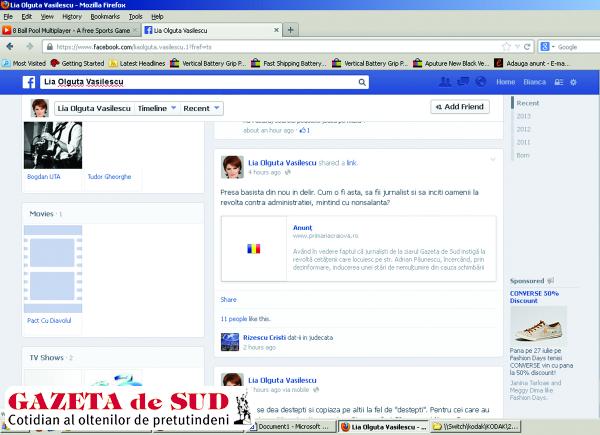Click the Converse shoe ad image
The image size is (600, 435).
coord(538,325)
